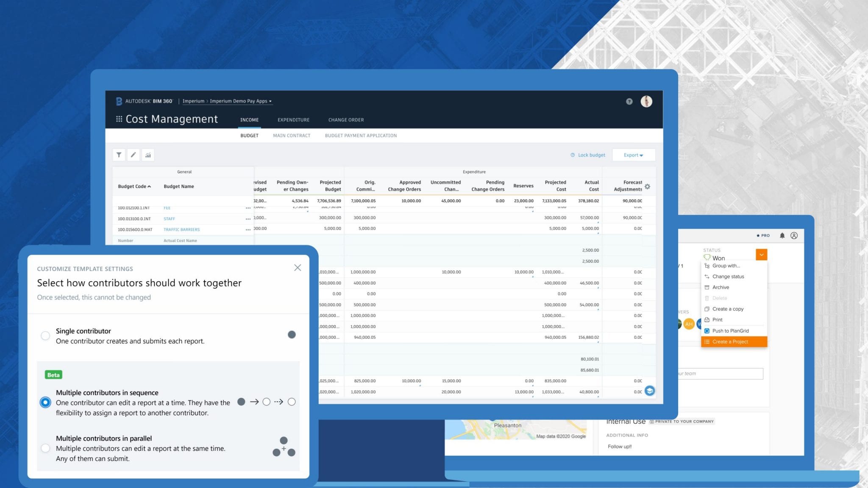Screen dimensions: 868x488
Task: Expand Imperium Demo Pay Apps project dropdown
Action: tap(241, 101)
